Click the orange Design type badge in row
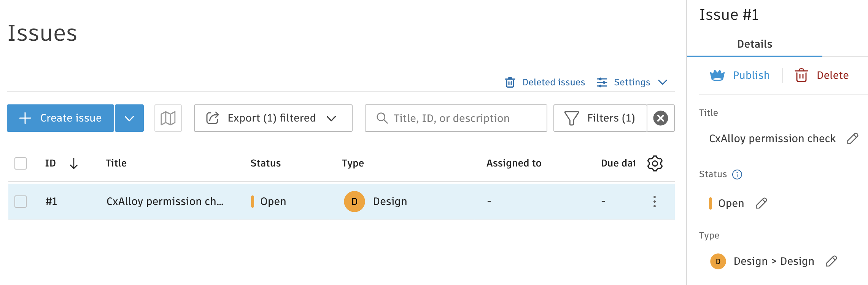 (x=354, y=202)
